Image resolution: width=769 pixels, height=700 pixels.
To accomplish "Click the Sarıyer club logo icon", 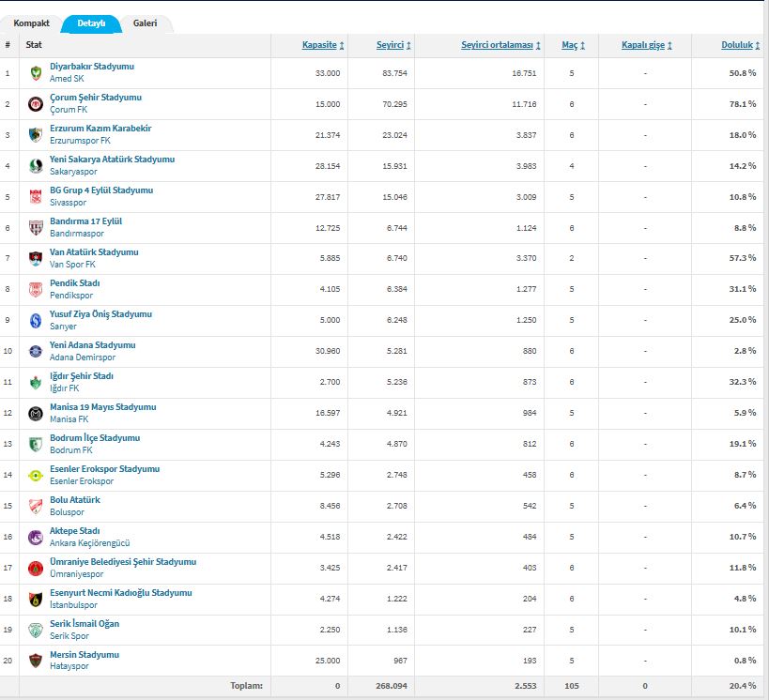I will click(x=35, y=321).
